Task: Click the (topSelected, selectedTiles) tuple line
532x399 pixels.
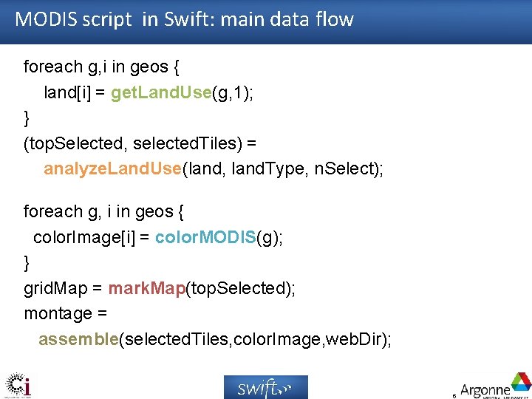Action: (140, 143)
